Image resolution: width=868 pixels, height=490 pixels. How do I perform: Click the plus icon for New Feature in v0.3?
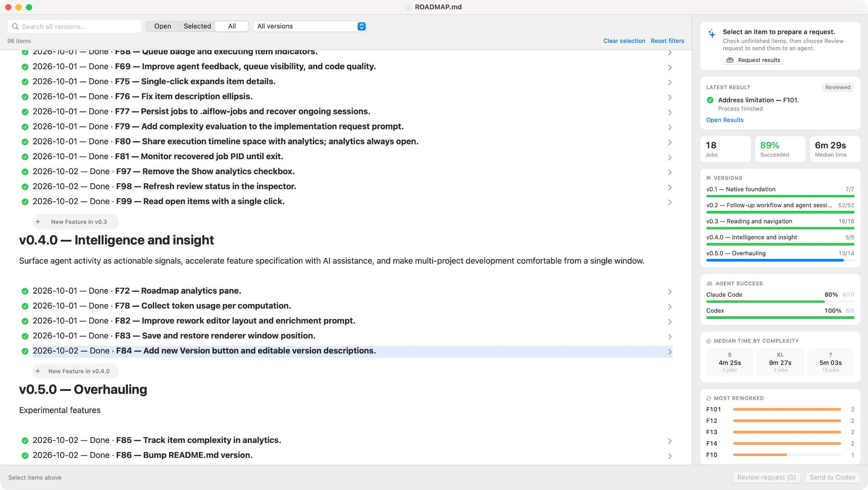38,222
